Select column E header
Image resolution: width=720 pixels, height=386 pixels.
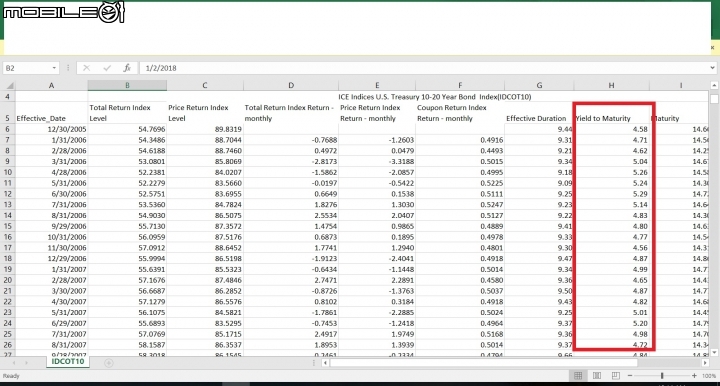377,85
